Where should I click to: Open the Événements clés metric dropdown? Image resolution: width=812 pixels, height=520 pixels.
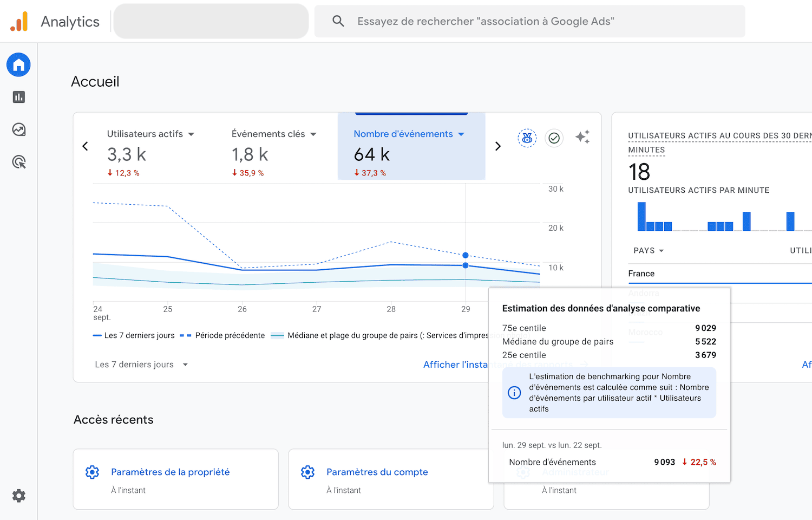(x=313, y=134)
